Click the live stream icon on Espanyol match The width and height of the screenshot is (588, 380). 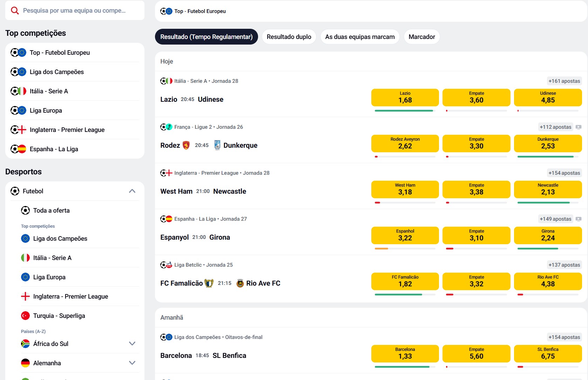pyautogui.click(x=579, y=219)
